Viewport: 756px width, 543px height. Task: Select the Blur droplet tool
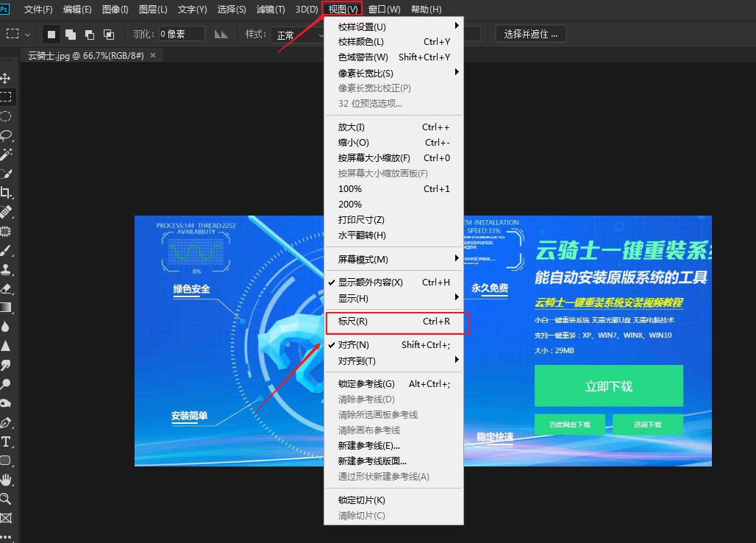[6, 327]
